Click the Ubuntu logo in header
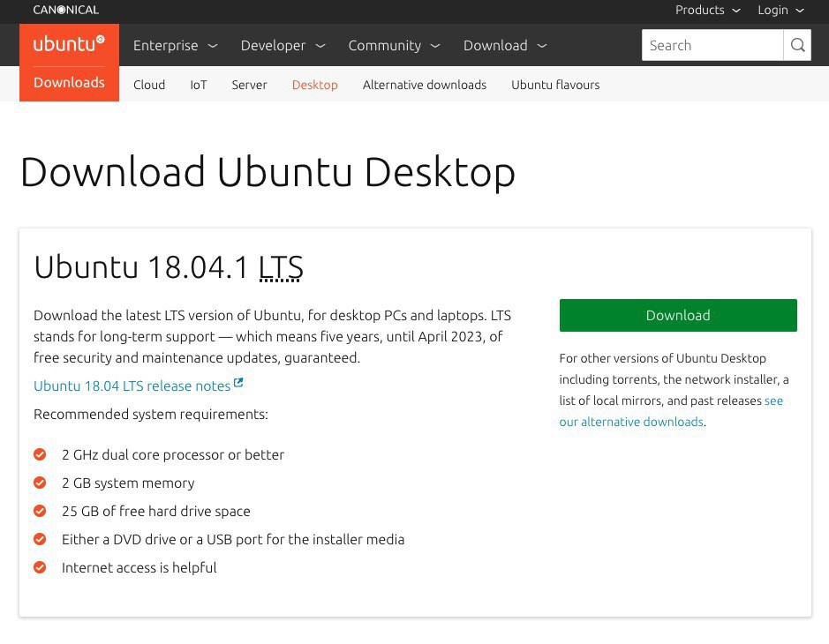This screenshot has height=644, width=829. point(69,44)
